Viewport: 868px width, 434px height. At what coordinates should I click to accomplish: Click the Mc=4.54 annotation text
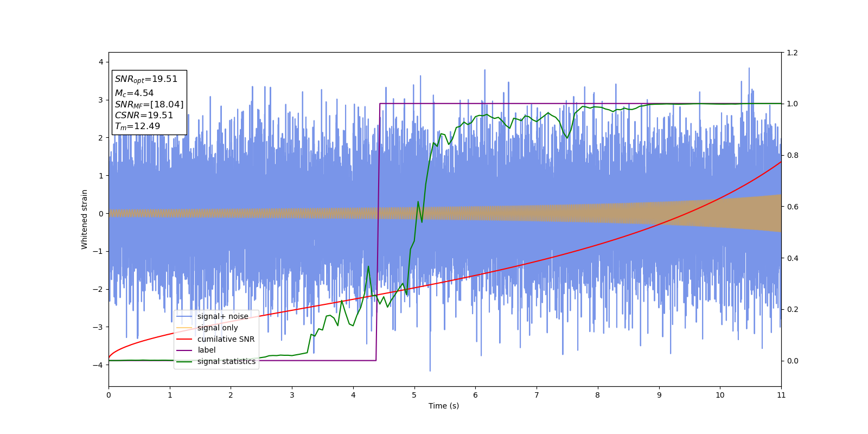[134, 93]
